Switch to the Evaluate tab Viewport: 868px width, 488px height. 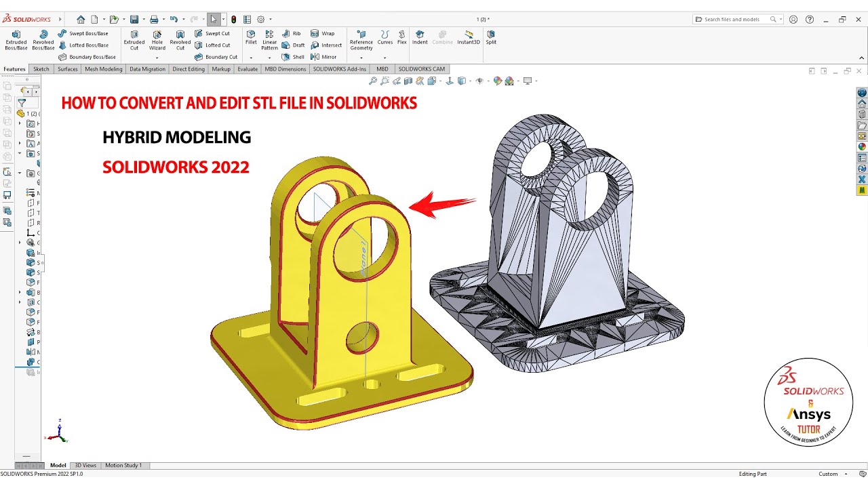pos(248,69)
